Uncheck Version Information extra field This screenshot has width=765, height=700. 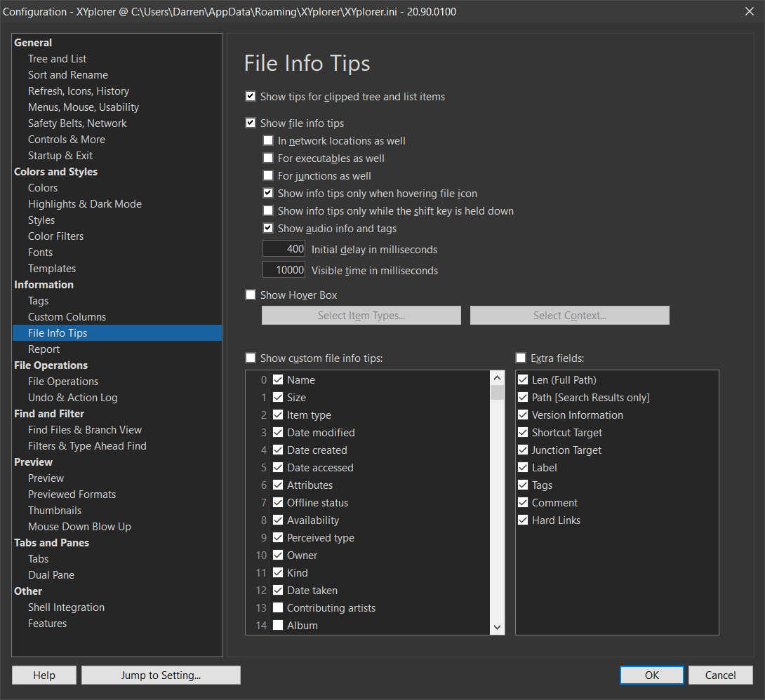pyautogui.click(x=523, y=415)
